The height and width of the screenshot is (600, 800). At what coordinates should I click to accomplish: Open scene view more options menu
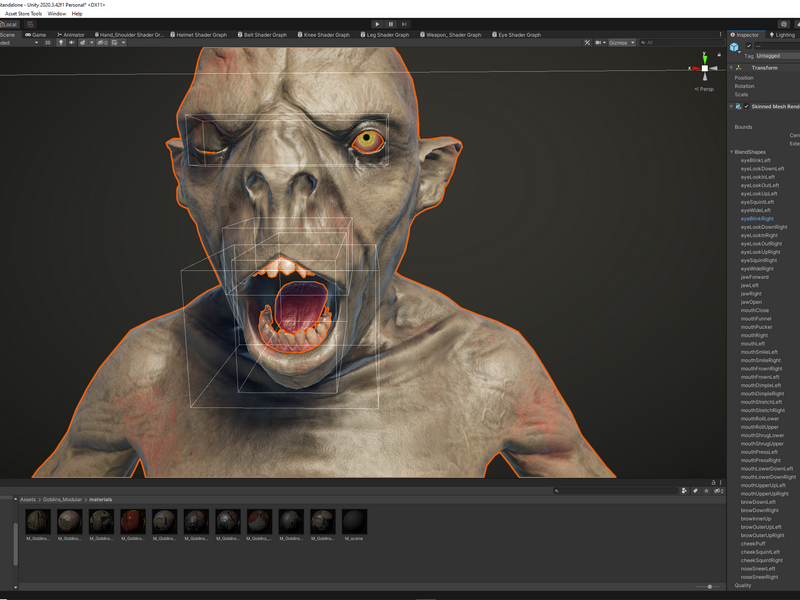tap(720, 35)
